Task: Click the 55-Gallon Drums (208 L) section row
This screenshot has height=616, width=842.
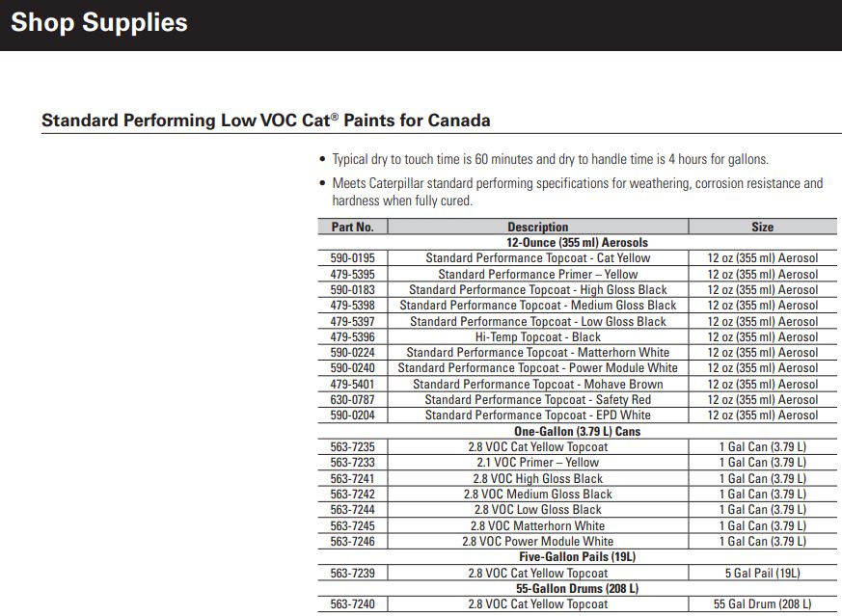Action: point(577,589)
